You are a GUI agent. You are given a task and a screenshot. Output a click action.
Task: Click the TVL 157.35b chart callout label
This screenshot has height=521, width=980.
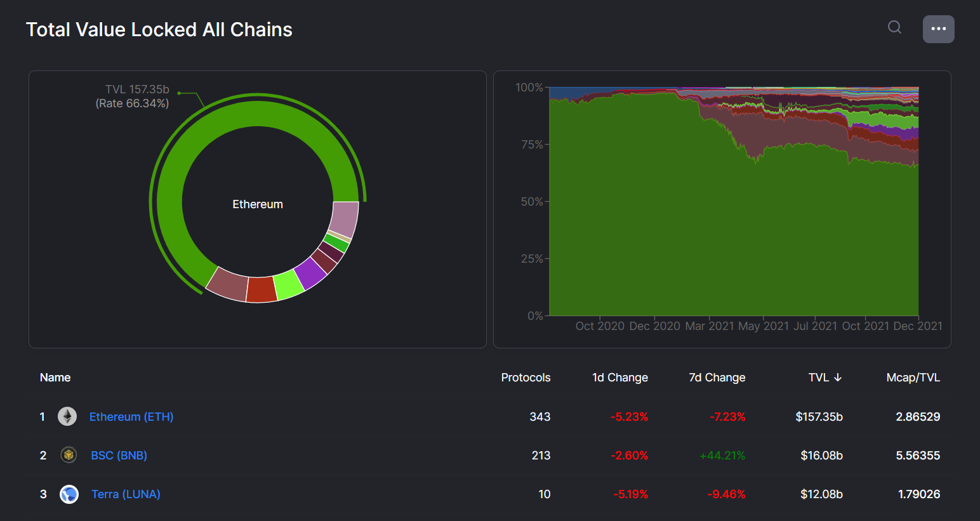tap(137, 89)
